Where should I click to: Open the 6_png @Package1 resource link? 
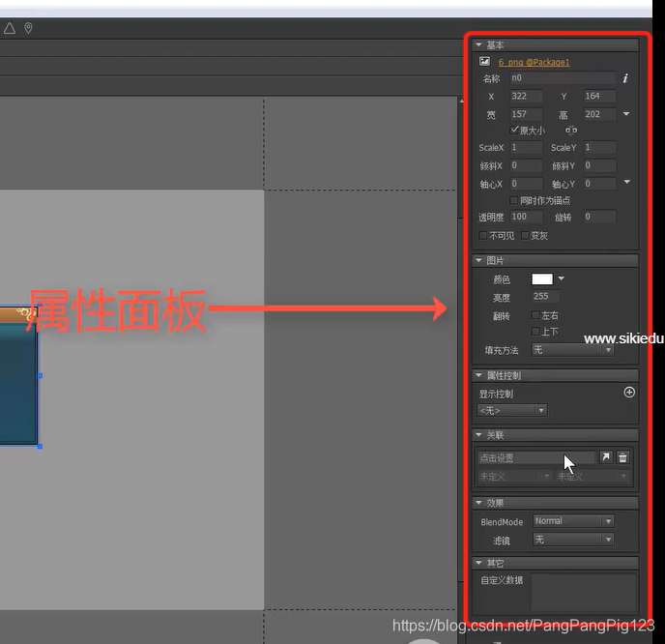534,62
